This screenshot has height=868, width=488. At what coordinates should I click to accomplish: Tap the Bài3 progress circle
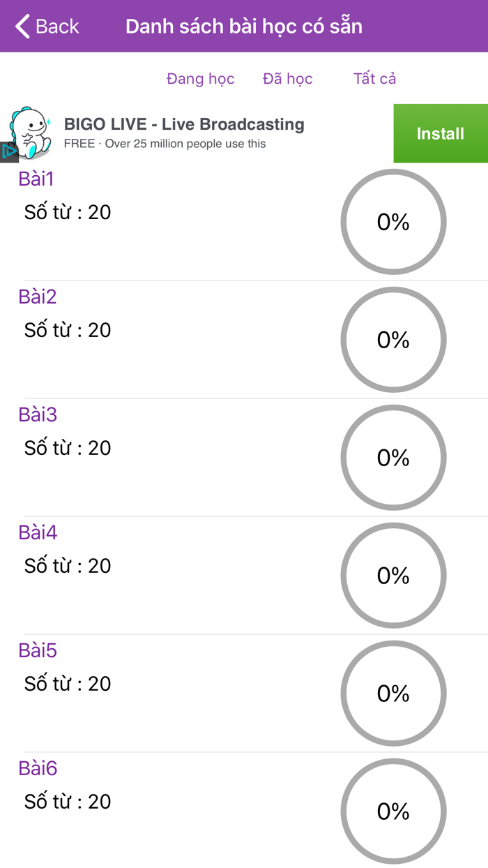point(393,458)
